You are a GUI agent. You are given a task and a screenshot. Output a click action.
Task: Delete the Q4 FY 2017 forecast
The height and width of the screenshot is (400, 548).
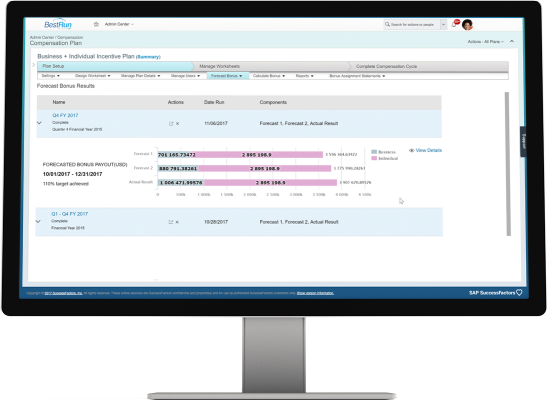[178, 124]
